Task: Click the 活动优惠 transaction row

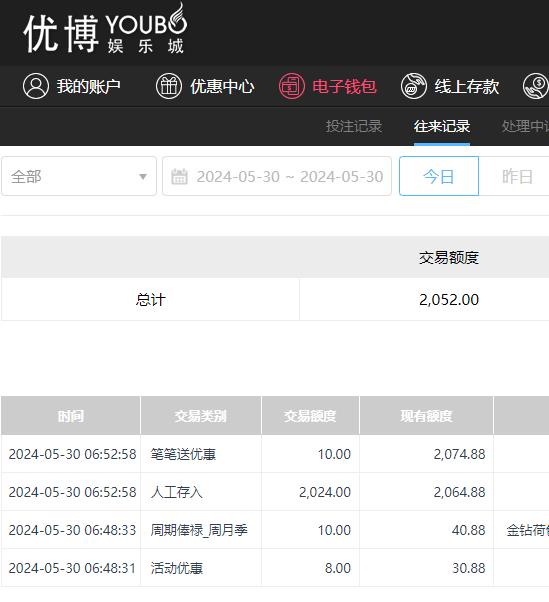Action: coord(275,568)
